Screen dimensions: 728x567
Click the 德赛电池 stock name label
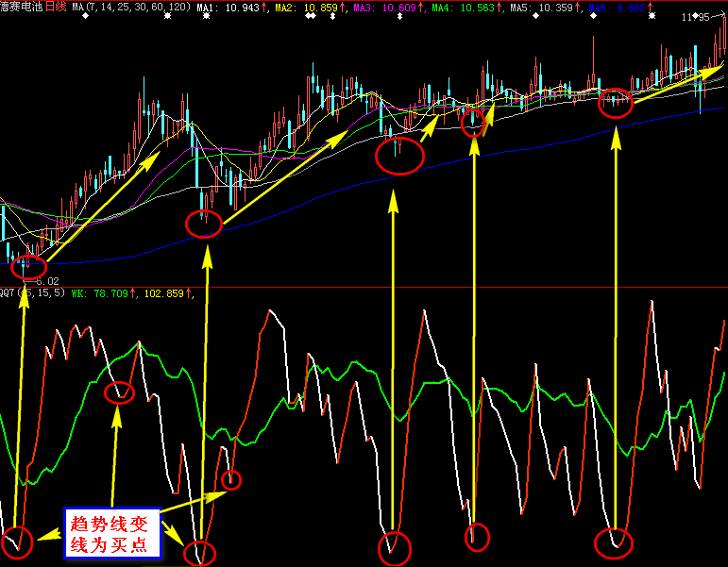21,7
